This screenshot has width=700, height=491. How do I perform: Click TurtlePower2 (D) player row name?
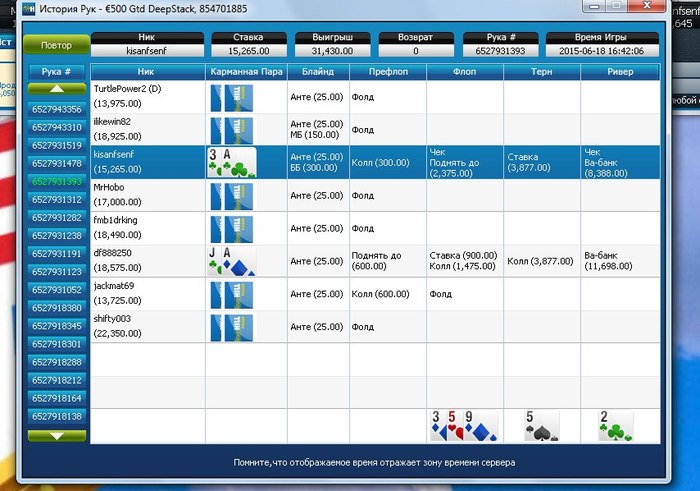[x=127, y=89]
